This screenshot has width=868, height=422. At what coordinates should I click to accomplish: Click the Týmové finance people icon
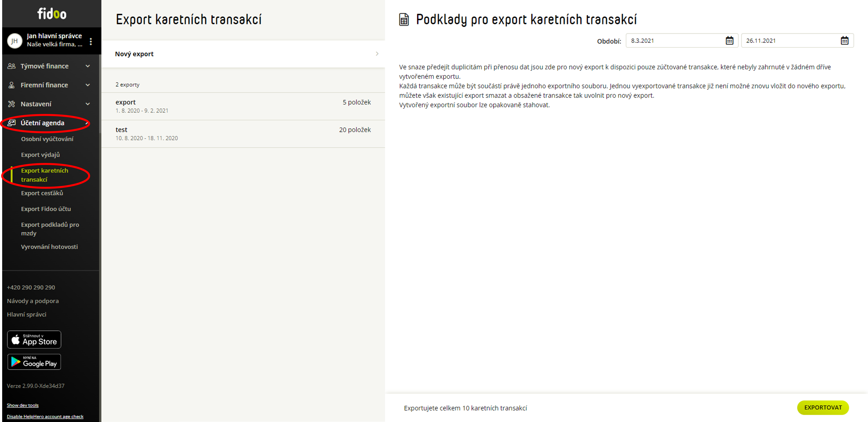[x=11, y=66]
